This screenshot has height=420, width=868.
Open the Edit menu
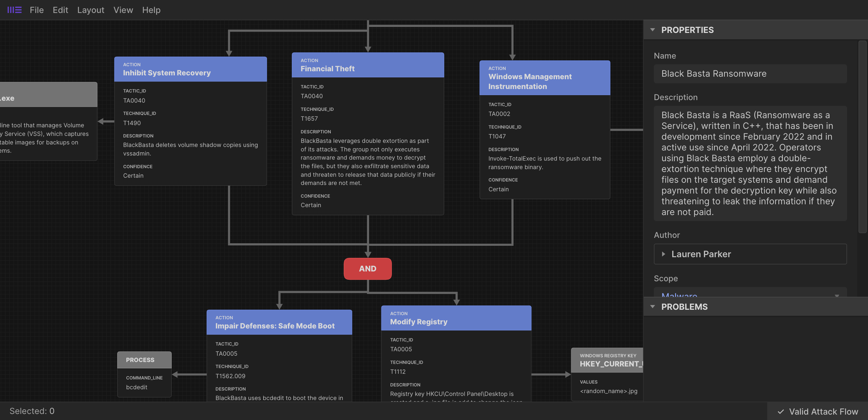point(60,10)
